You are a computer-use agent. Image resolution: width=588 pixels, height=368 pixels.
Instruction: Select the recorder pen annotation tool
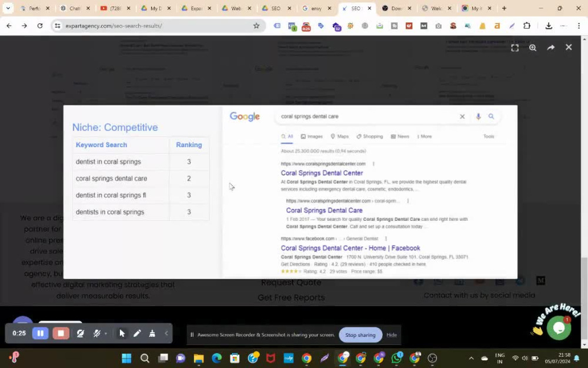click(x=137, y=333)
